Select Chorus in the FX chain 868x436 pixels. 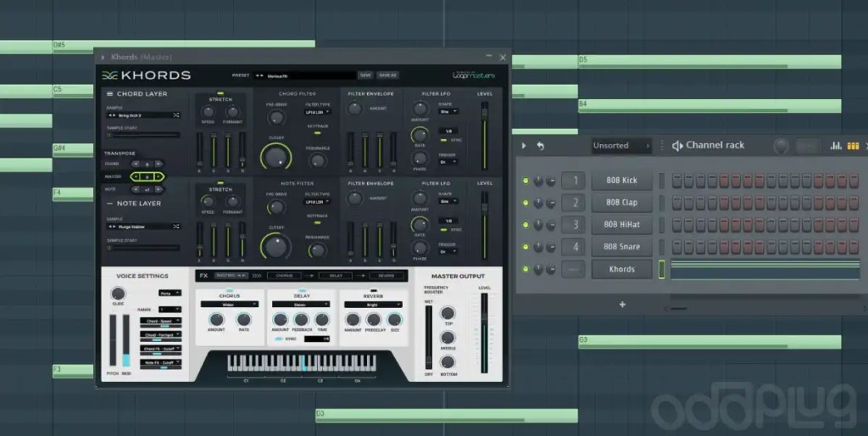(284, 276)
